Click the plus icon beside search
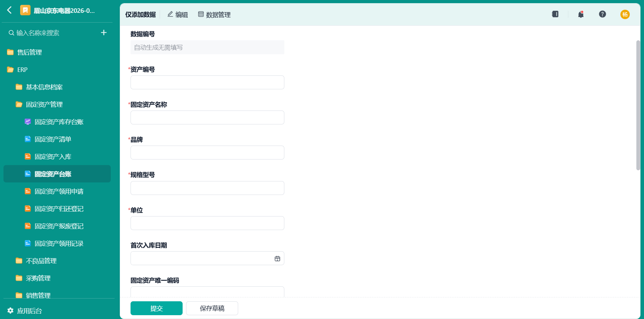This screenshot has width=644, height=319. [104, 33]
